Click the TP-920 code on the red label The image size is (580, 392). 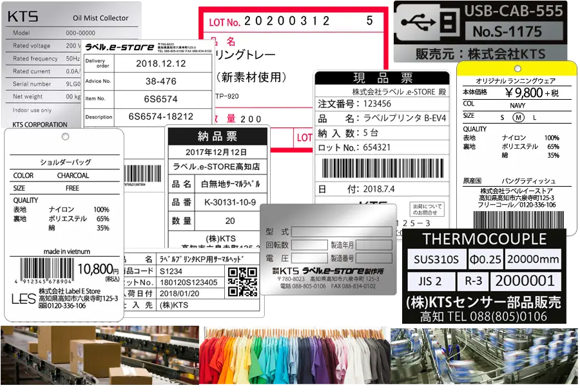point(227,96)
